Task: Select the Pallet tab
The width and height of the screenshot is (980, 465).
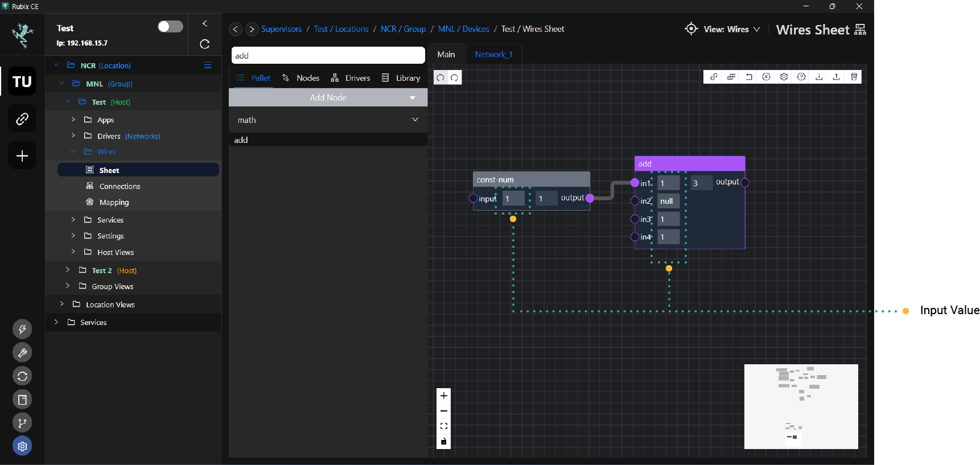Action: (x=253, y=78)
